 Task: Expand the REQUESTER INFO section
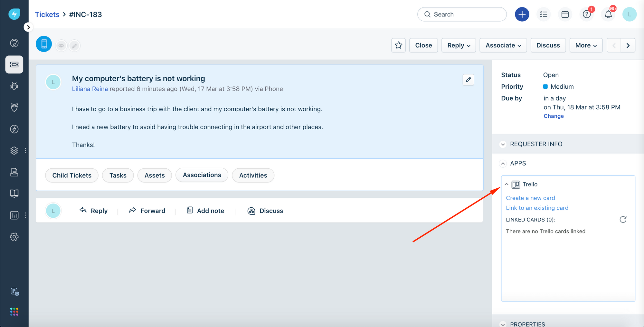503,144
